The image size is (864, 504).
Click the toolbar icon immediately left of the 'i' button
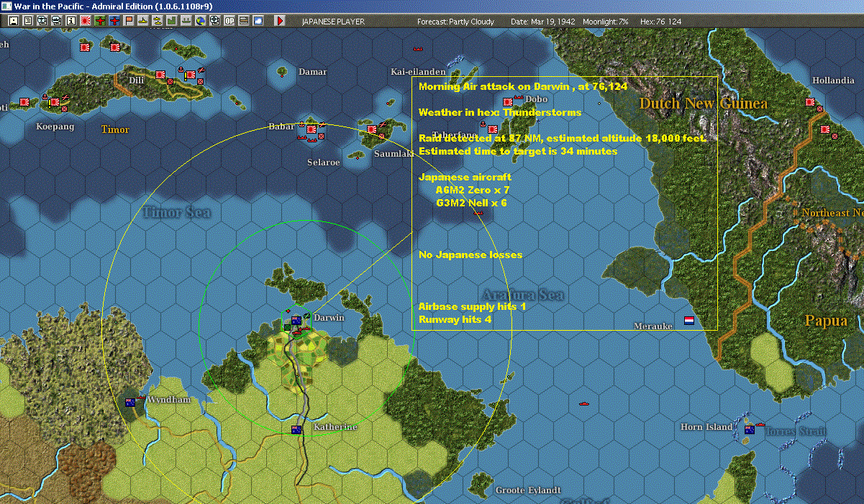[x=56, y=21]
